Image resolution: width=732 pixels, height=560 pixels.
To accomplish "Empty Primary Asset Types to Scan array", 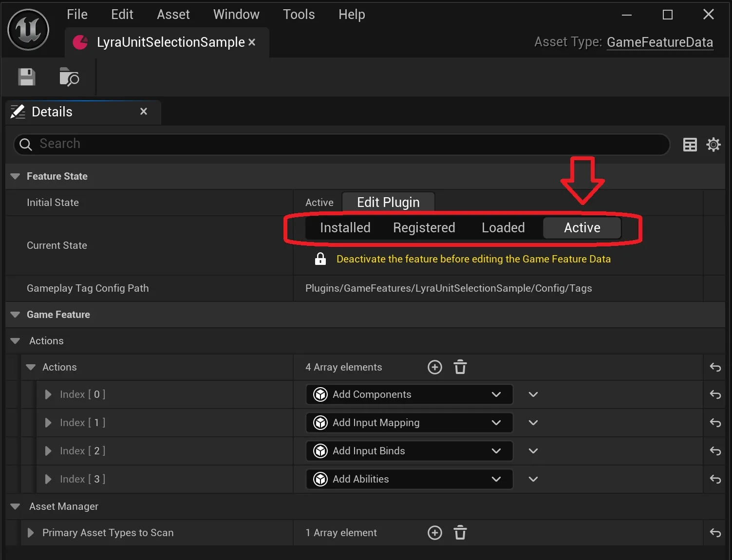I will (460, 533).
